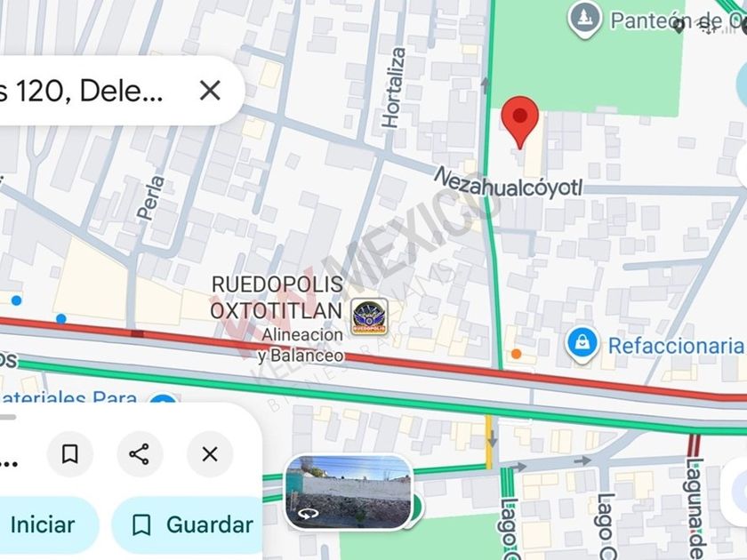Open the Panteón park marker icon

[x=584, y=19]
